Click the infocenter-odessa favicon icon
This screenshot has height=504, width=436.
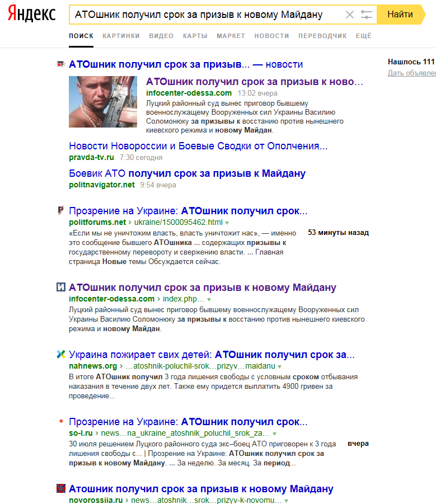[61, 287]
